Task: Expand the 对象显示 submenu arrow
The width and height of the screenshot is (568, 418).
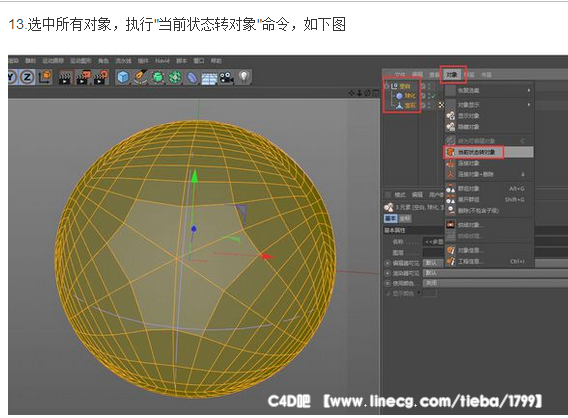Action: 529,105
